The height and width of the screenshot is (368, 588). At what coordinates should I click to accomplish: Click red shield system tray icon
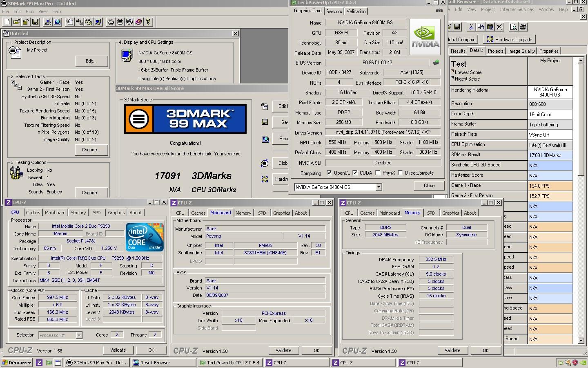tap(575, 363)
